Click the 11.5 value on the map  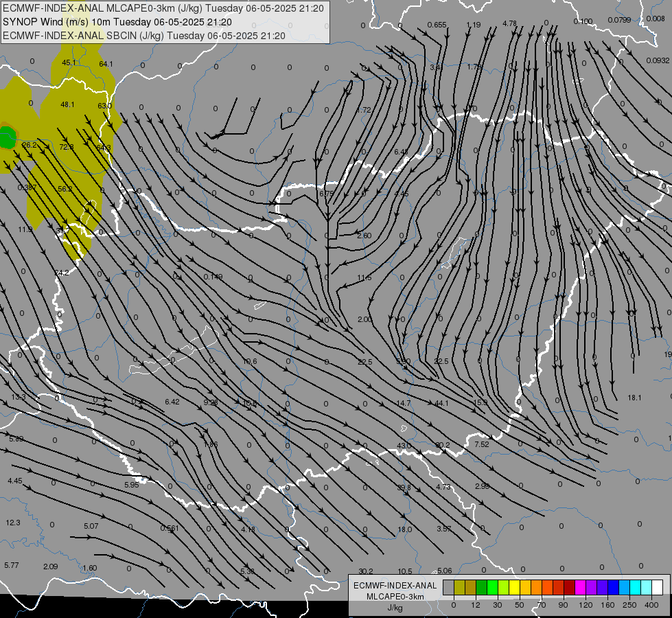coord(364,278)
